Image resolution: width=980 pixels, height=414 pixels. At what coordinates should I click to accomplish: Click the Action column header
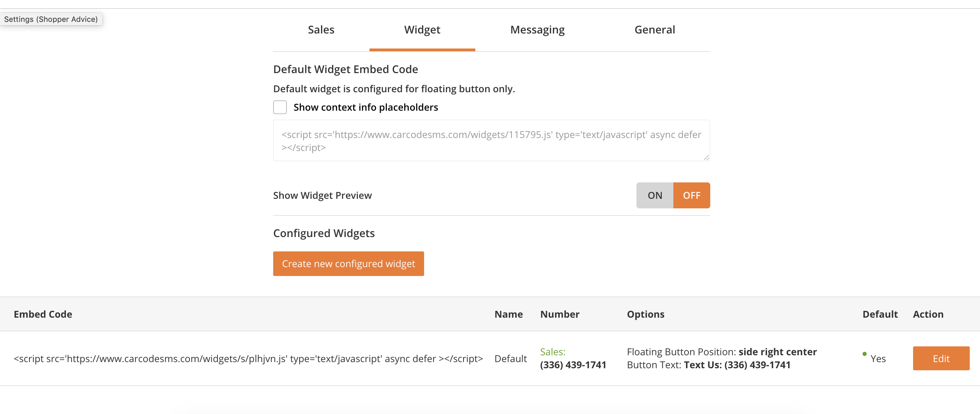pyautogui.click(x=928, y=314)
